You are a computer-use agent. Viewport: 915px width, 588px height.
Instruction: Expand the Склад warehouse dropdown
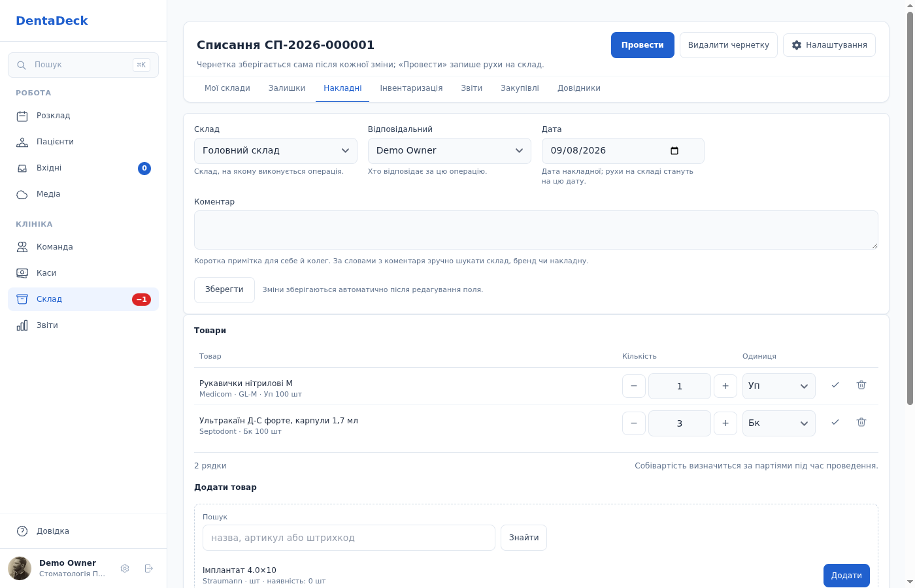(x=276, y=151)
